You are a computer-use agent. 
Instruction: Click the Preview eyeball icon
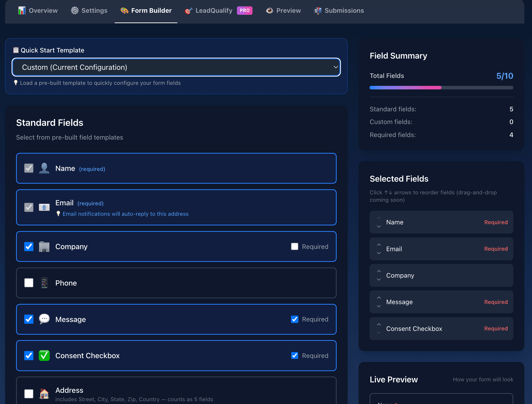click(x=270, y=10)
